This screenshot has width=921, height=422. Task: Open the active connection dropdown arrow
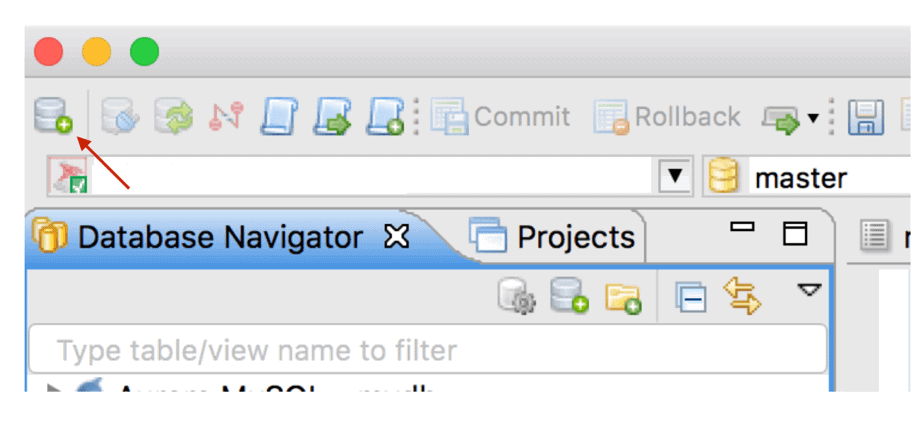pyautogui.click(x=675, y=176)
